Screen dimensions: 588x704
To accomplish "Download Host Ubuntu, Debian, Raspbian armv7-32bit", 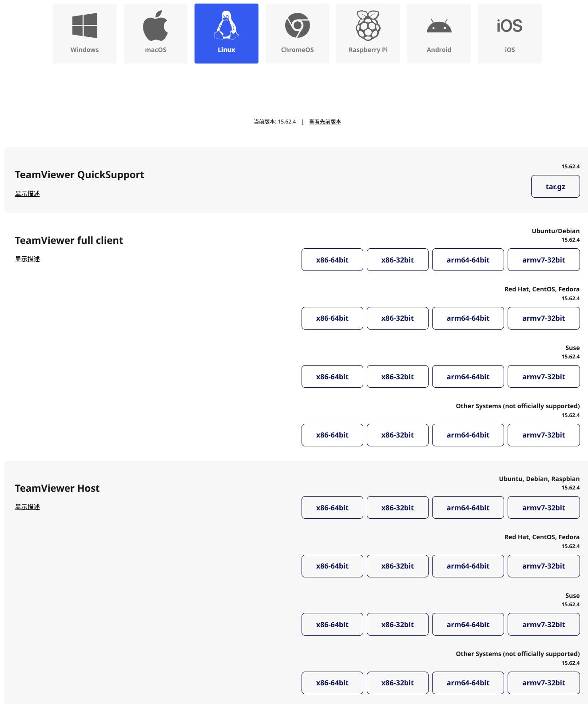I will pos(544,508).
